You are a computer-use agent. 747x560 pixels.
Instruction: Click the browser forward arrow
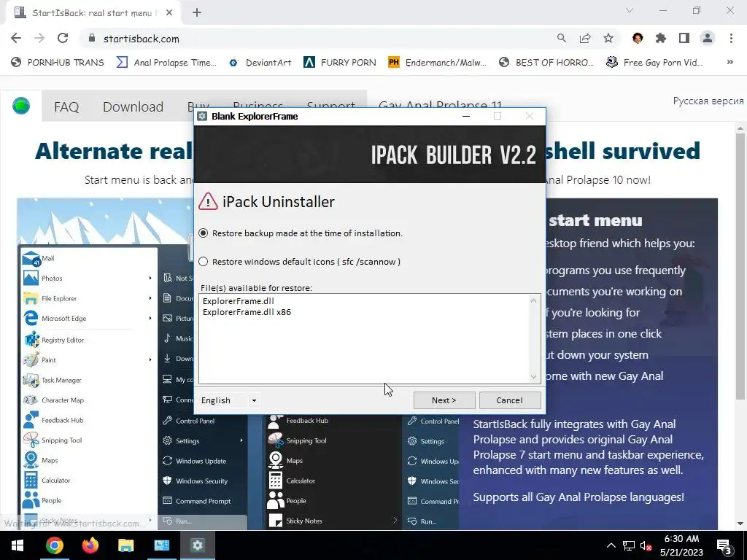point(39,39)
